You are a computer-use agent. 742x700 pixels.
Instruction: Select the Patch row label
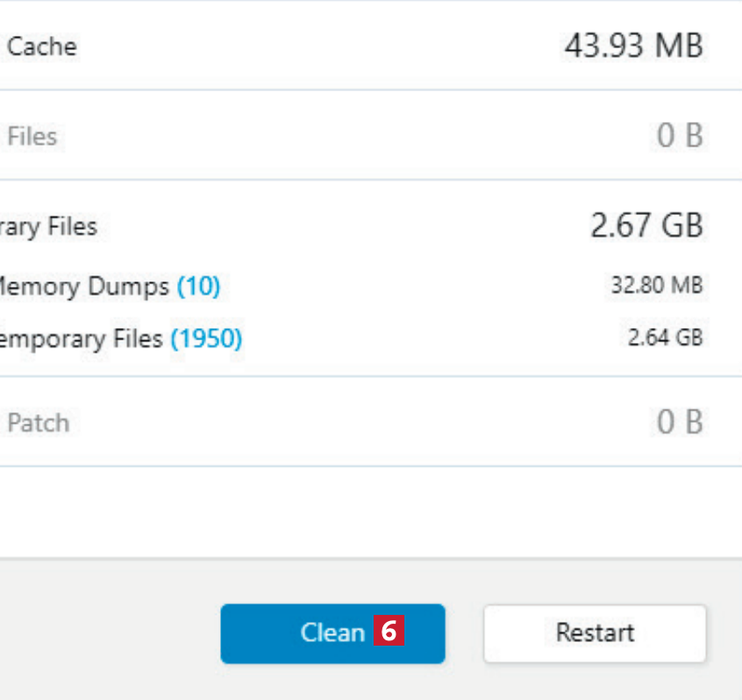[x=38, y=423]
